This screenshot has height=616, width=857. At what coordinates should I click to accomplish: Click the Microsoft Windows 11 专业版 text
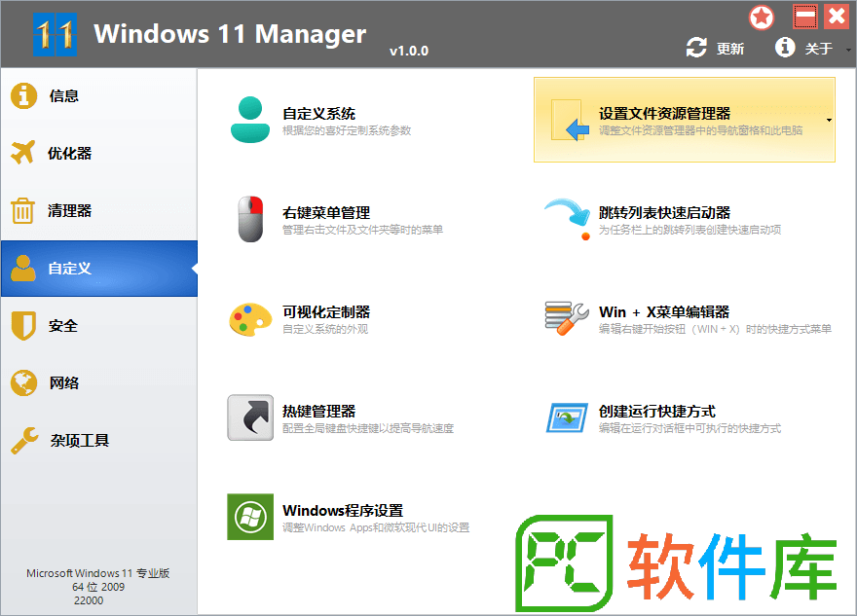(97, 573)
